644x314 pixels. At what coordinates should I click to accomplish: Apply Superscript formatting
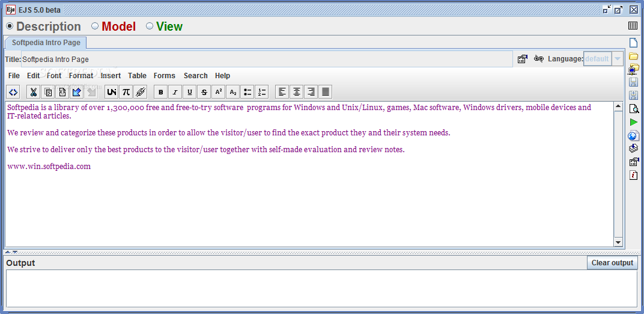tap(219, 92)
